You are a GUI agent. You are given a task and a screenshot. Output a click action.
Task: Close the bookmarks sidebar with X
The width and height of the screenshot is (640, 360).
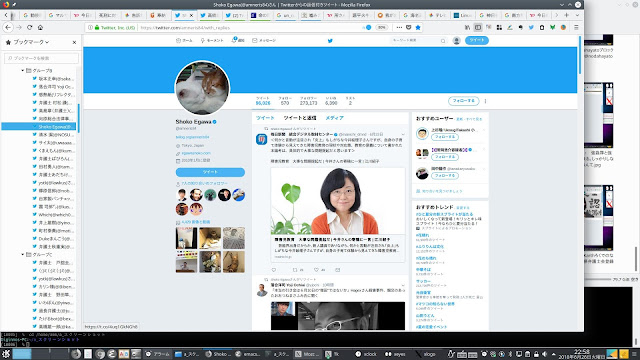tap(74, 42)
